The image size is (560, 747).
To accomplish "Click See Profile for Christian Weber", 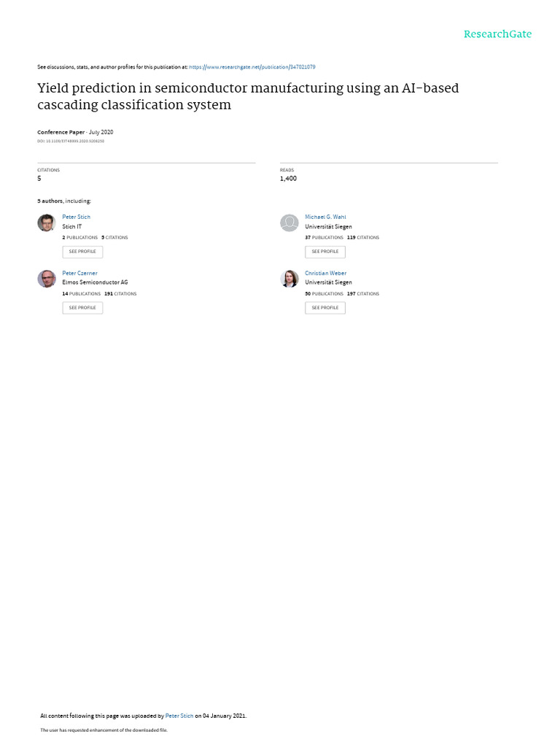I will [325, 308].
